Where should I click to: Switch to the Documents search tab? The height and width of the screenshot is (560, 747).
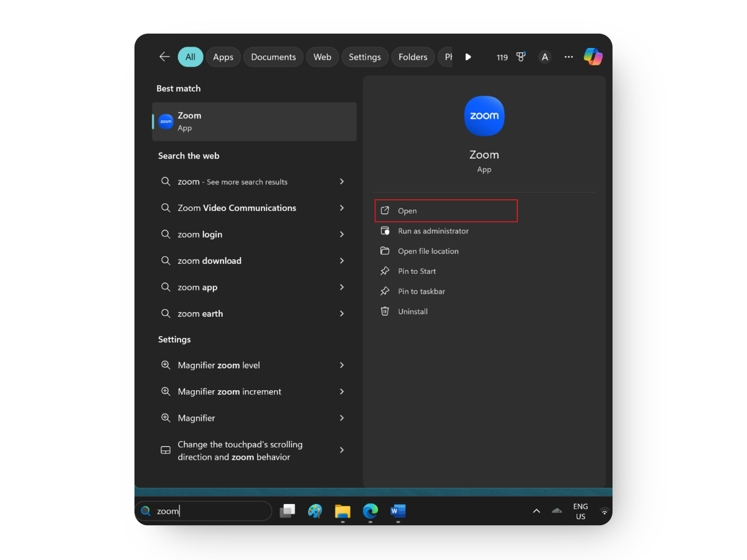pos(273,57)
